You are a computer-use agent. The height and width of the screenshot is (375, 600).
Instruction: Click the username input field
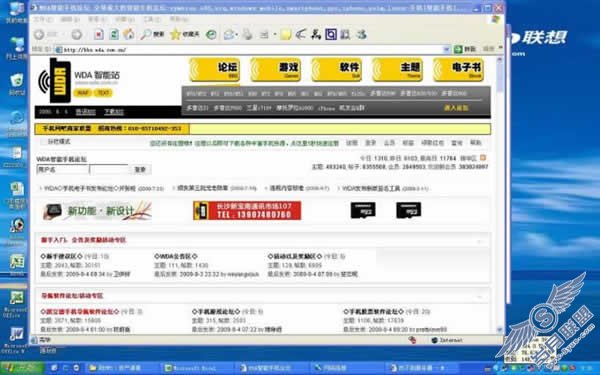pyautogui.click(x=62, y=170)
